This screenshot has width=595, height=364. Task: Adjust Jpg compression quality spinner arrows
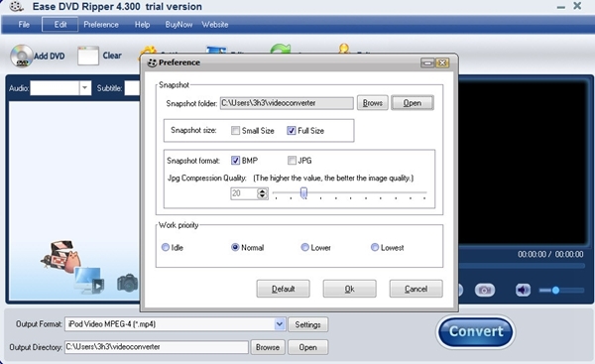[262, 193]
